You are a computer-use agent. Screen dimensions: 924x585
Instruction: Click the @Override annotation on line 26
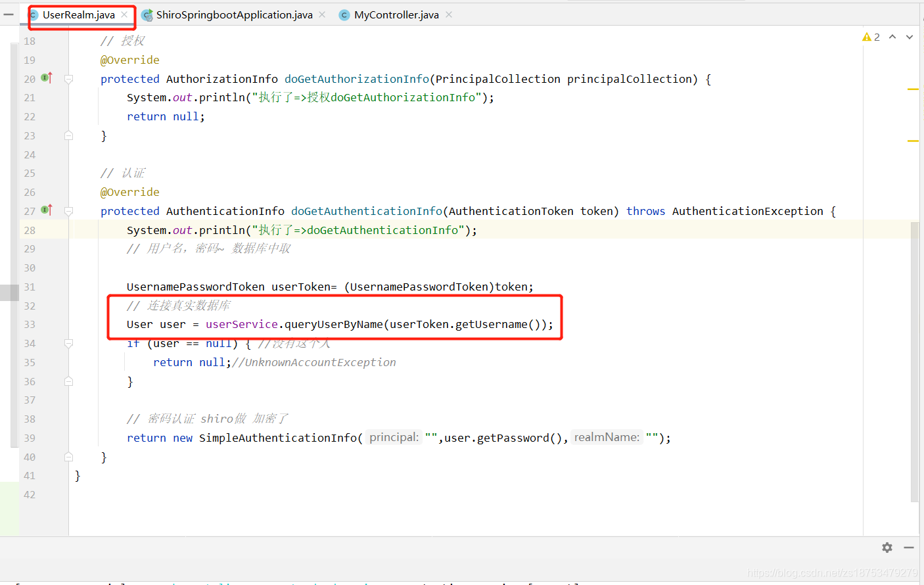[x=130, y=192]
